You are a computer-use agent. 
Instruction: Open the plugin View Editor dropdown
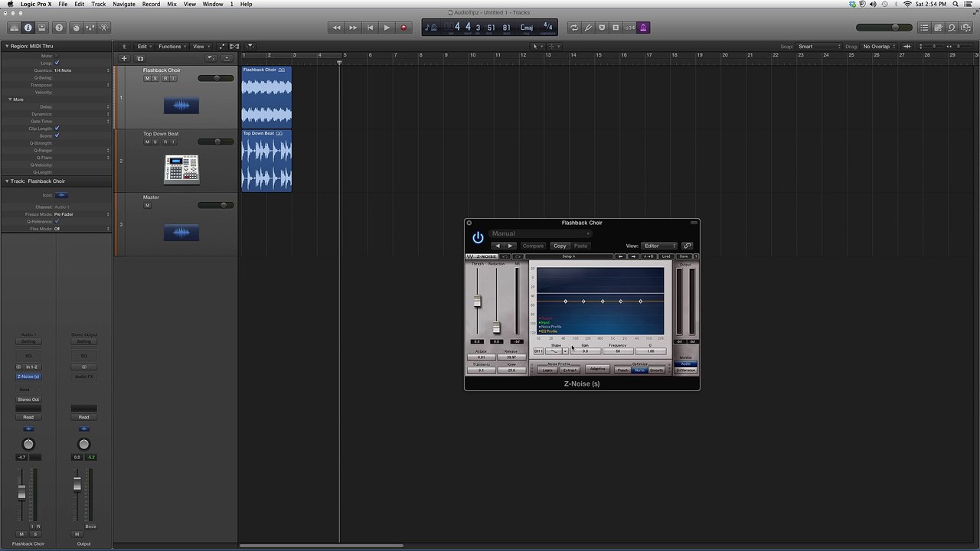coord(659,246)
